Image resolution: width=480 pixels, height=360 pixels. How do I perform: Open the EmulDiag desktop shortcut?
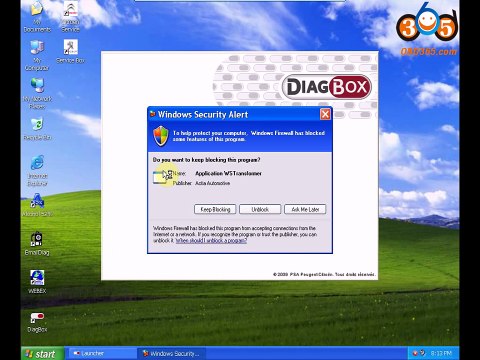(37, 244)
